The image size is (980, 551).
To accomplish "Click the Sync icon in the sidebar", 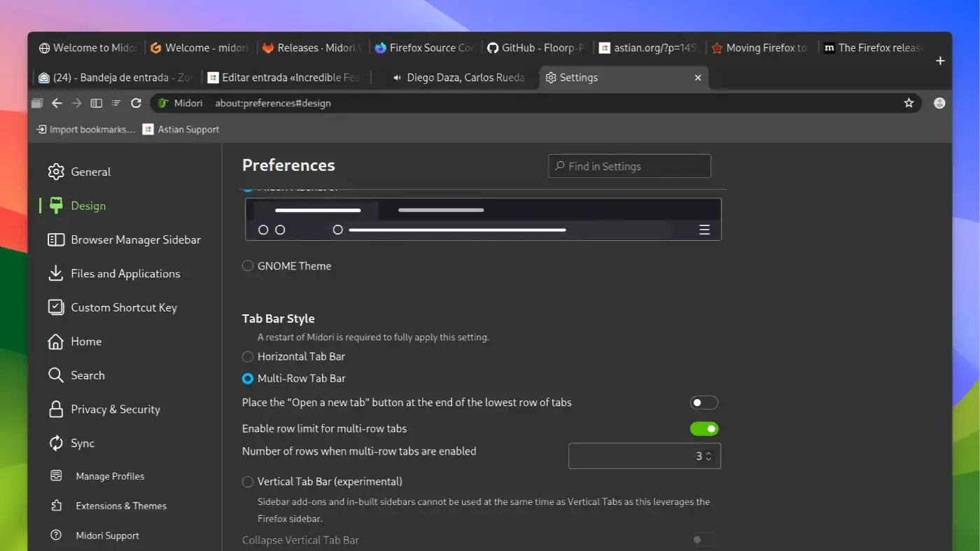I will click(55, 443).
